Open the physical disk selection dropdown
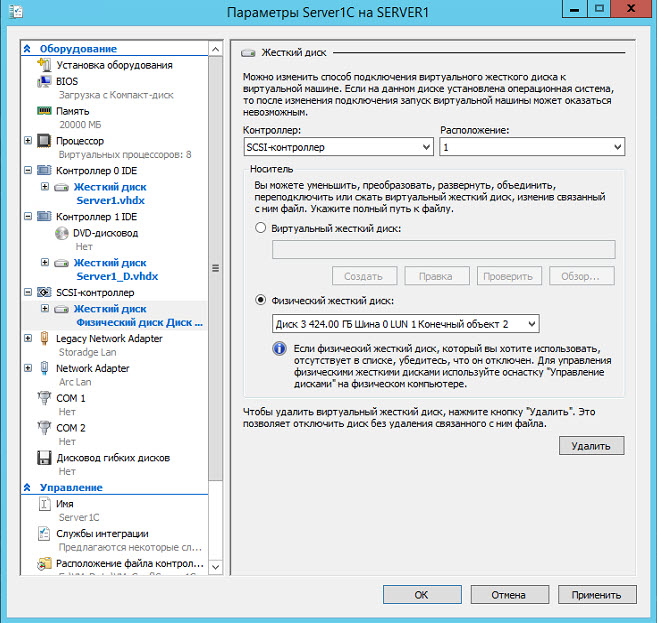Image resolution: width=657 pixels, height=623 pixels. pos(406,324)
